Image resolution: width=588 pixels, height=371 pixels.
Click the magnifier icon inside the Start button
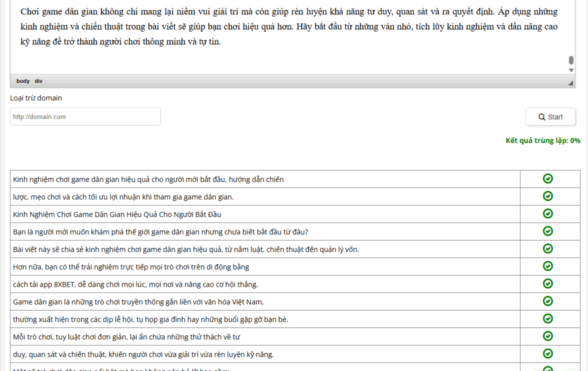coord(542,117)
